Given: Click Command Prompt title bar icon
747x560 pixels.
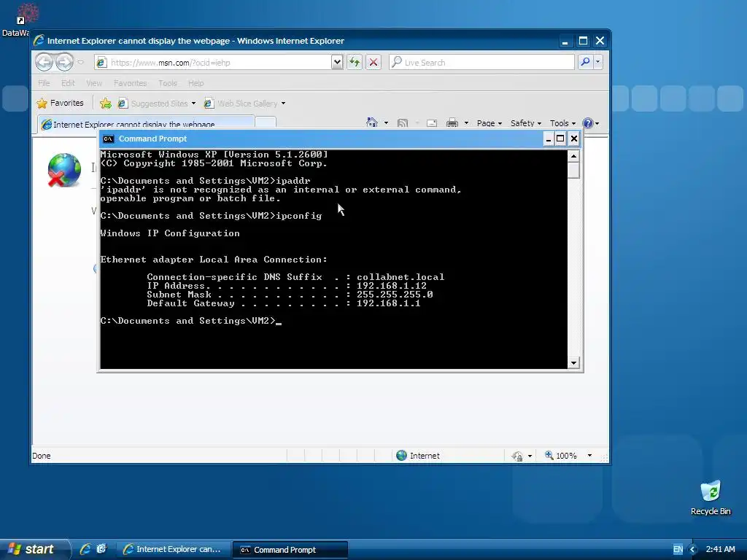Looking at the screenshot, I should (108, 139).
